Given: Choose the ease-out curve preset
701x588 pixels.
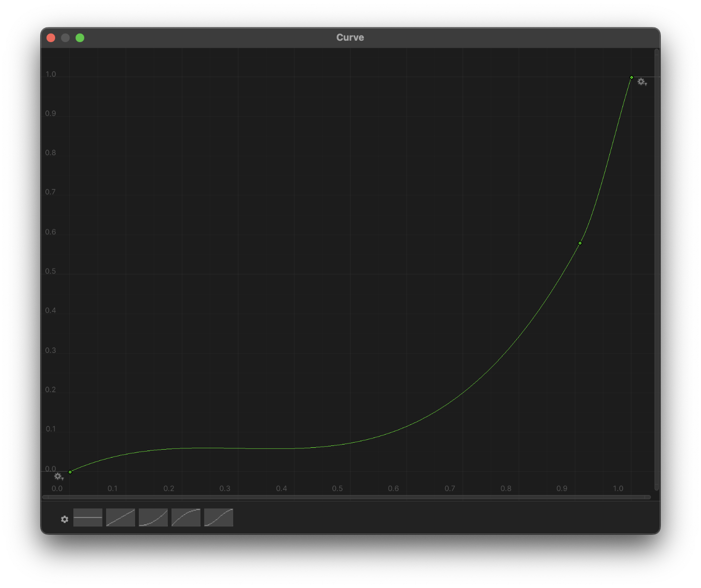Looking at the screenshot, I should (x=186, y=517).
